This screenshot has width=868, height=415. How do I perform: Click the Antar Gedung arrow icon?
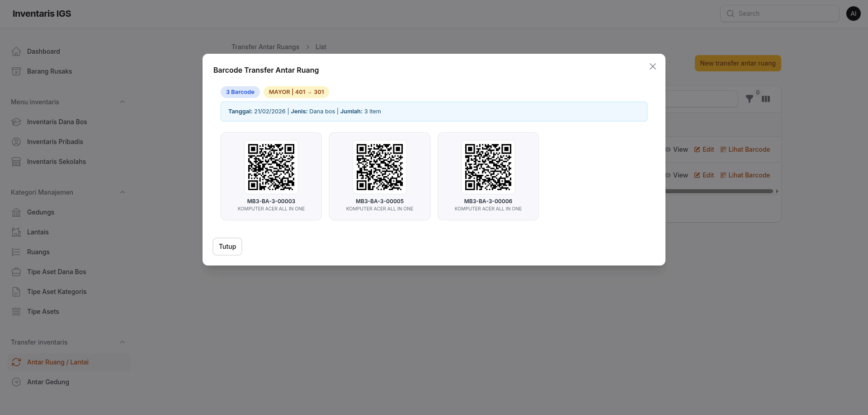click(16, 382)
